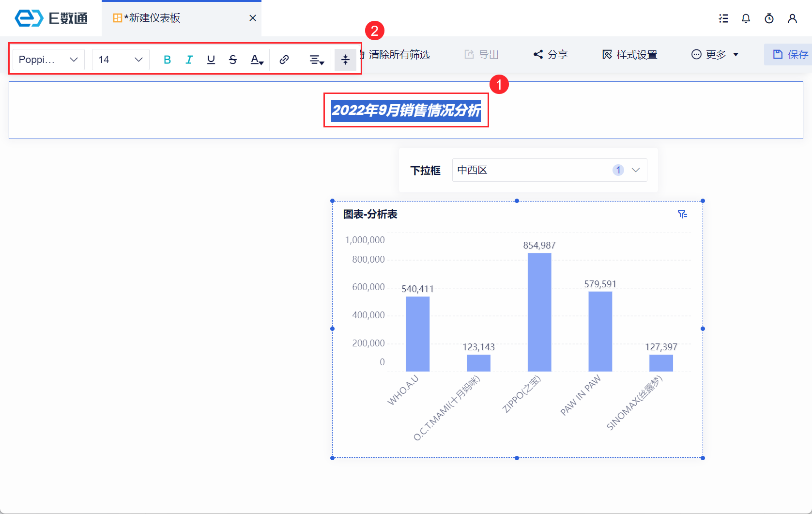Toggle underline formatting button
This screenshot has height=514, width=812.
coord(211,60)
